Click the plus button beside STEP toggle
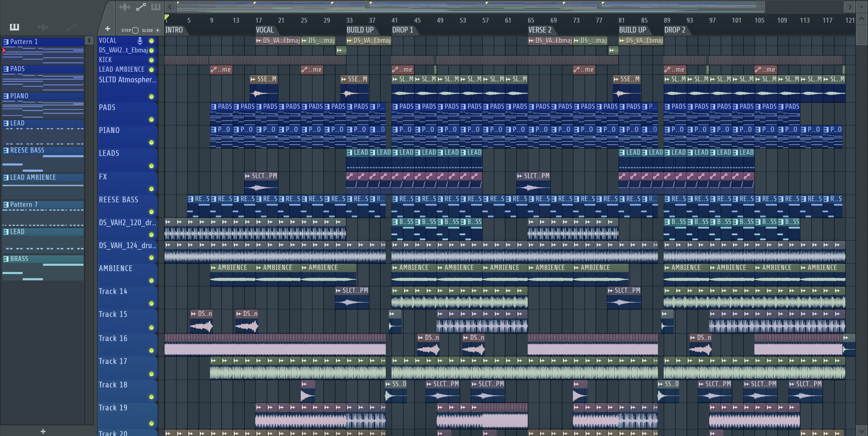The height and width of the screenshot is (436, 868). [108, 29]
